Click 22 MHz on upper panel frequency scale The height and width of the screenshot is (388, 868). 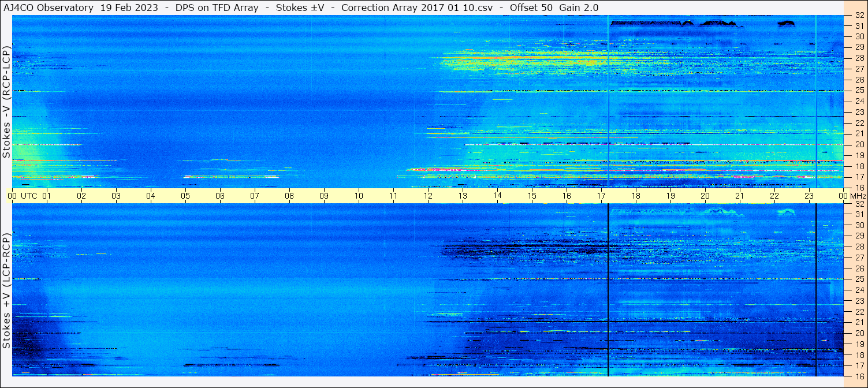click(859, 122)
